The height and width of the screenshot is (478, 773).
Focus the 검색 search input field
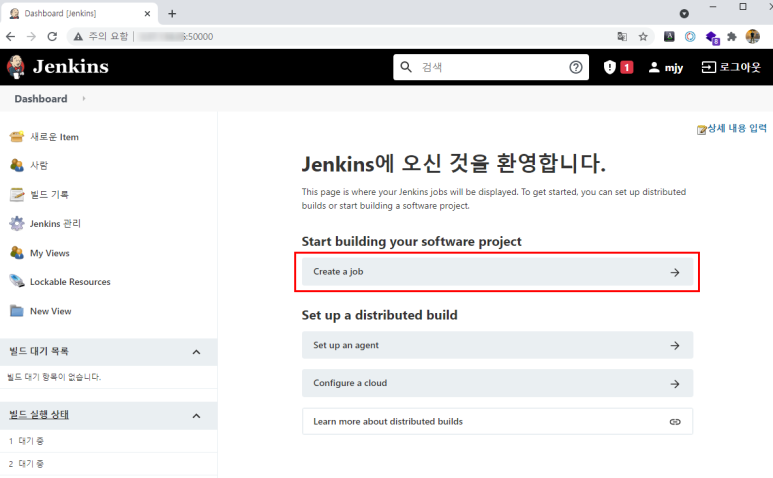click(491, 67)
